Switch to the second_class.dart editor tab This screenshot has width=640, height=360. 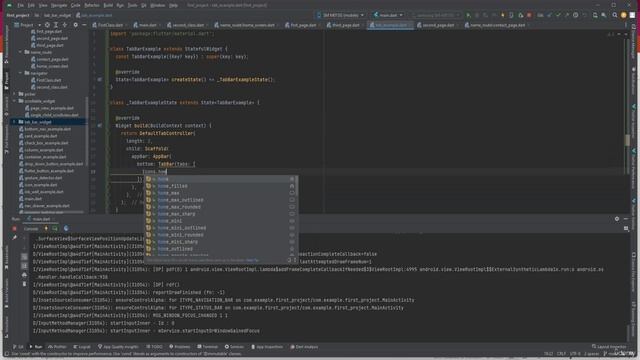coord(188,25)
